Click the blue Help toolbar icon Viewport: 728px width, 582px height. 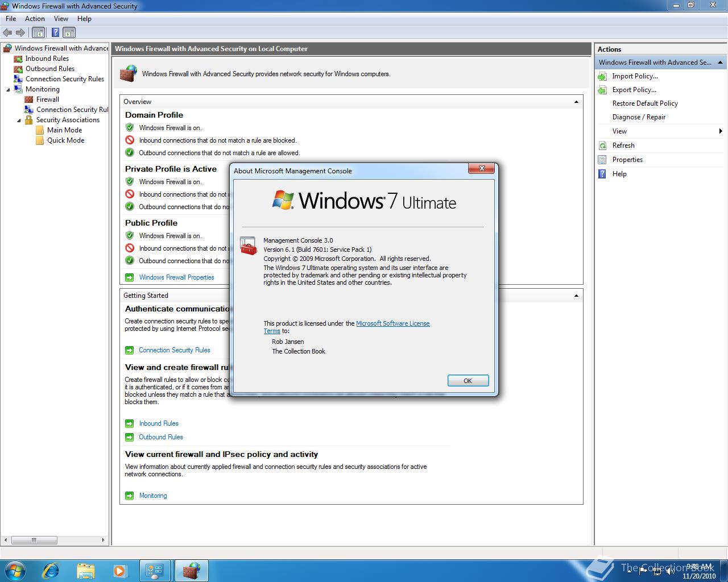pos(56,33)
